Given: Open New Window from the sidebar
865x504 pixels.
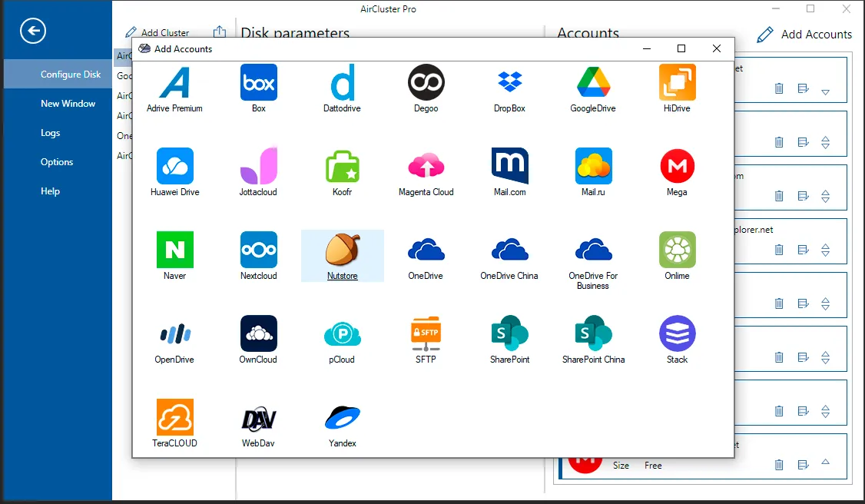Looking at the screenshot, I should click(68, 104).
